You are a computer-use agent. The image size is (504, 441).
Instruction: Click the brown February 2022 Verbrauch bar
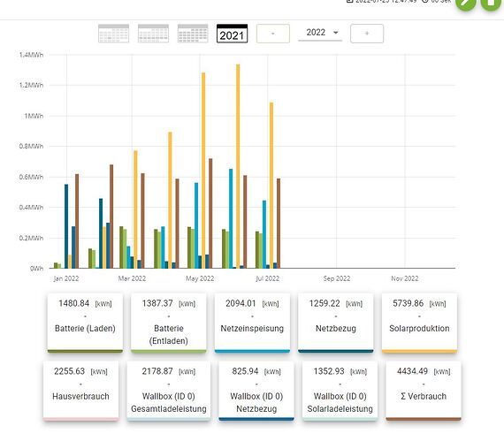coord(111,217)
